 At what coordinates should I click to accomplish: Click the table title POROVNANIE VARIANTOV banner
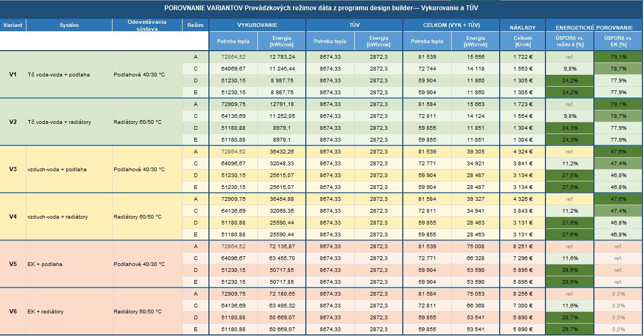[321, 8]
